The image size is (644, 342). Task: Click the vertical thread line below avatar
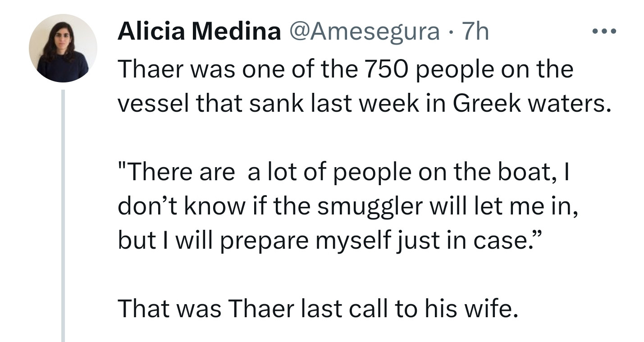tap(63, 215)
